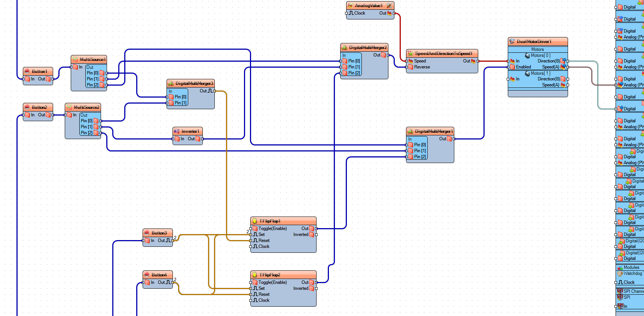Select the TFlipFlop1 component icon
Viewport: 644px width, 316px height.
pyautogui.click(x=254, y=221)
